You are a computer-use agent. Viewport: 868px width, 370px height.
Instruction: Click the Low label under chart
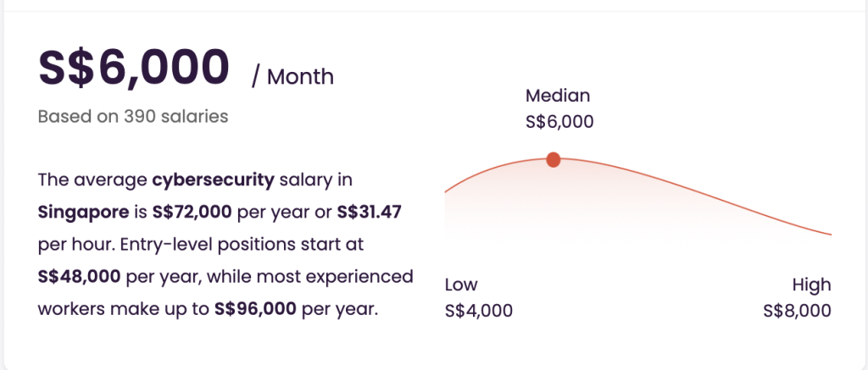461,284
